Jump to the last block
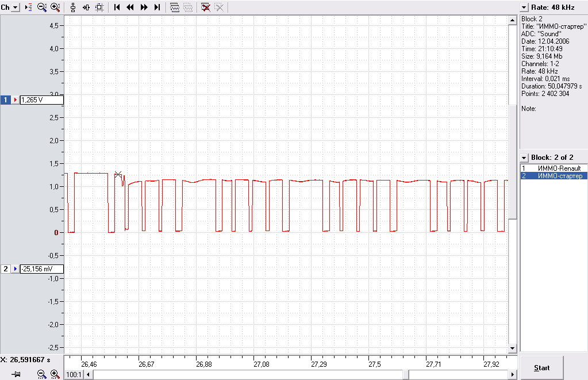This screenshot has height=380, width=588. click(x=157, y=7)
